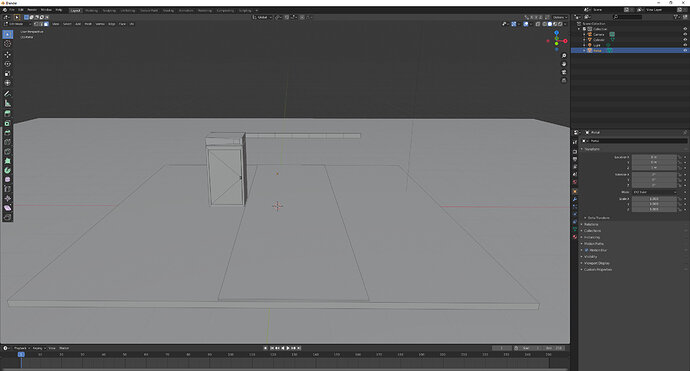690x371 pixels.
Task: Hide the Light object in outliner
Action: (x=685, y=45)
